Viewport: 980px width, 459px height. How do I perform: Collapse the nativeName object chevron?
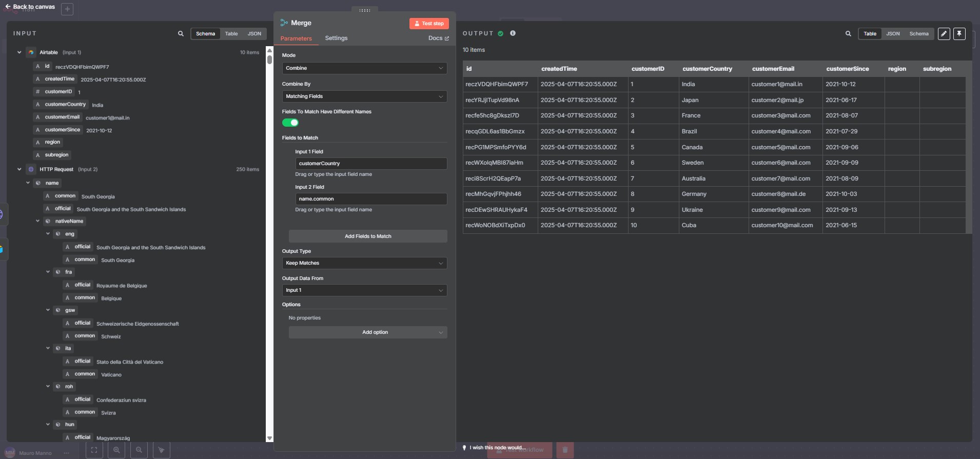[37, 222]
